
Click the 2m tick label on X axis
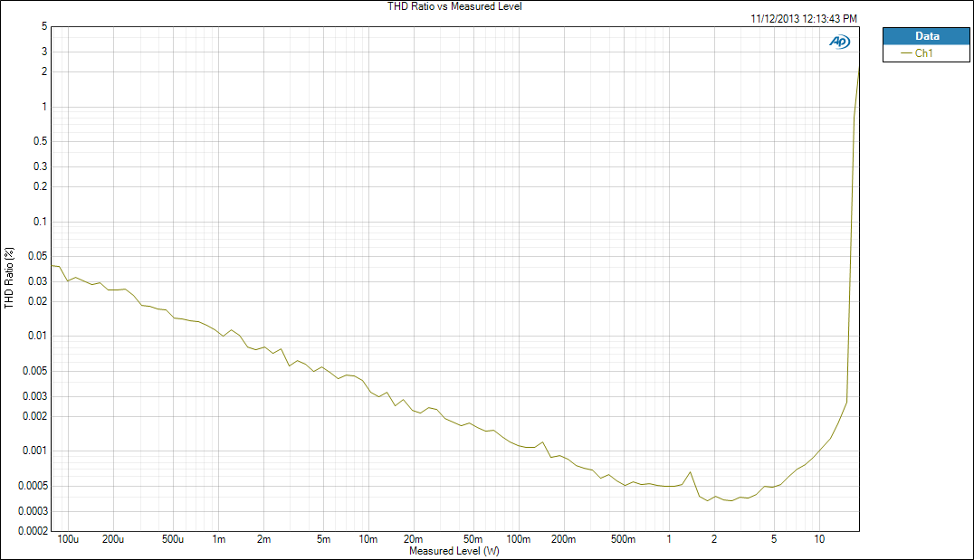point(264,539)
